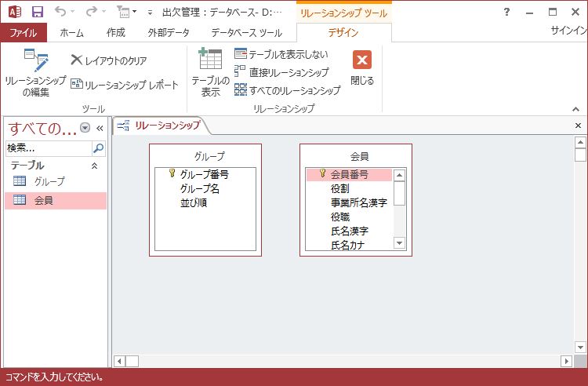Image resolution: width=588 pixels, height=386 pixels.
Task: Select グループ table in navigation pane
Action: tap(56, 181)
